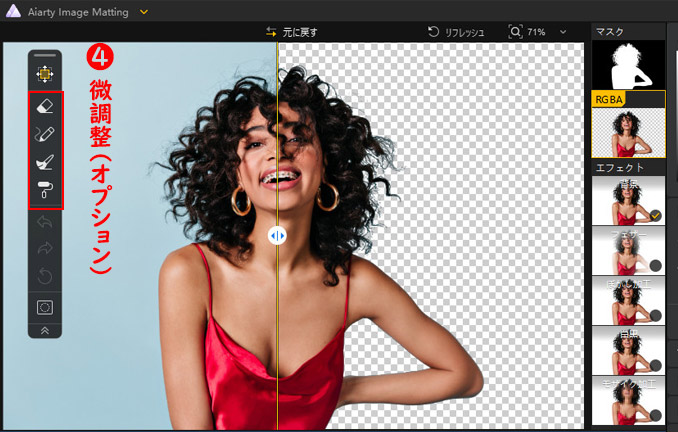Viewport: 678px width, 432px height.
Task: Select the paint roller tool
Action: pos(45,189)
